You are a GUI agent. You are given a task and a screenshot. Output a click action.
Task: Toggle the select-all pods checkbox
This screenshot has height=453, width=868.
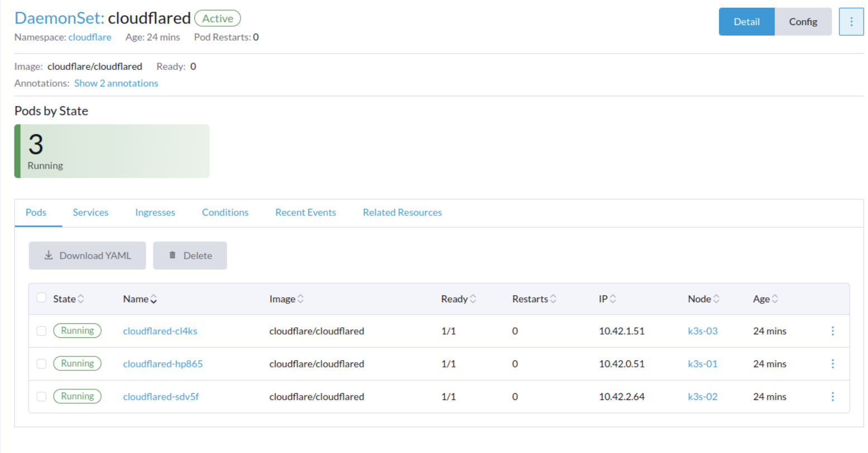tap(41, 298)
